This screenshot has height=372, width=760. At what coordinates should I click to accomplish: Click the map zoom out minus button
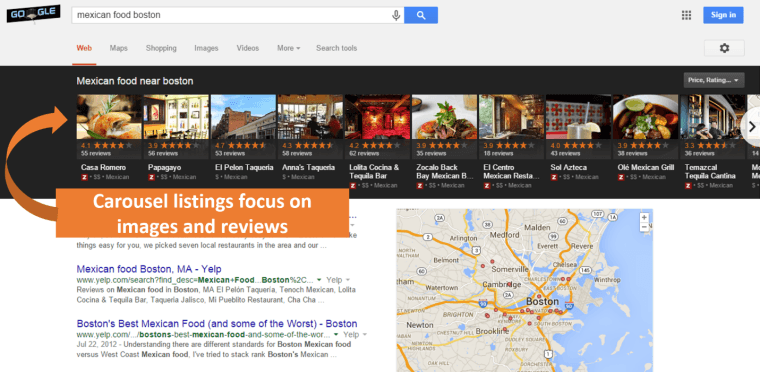point(644,227)
